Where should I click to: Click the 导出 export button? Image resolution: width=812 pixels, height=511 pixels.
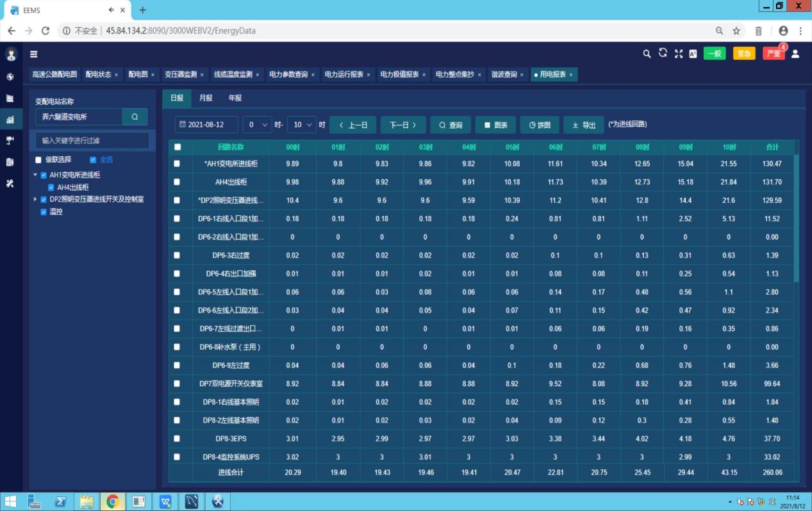pos(584,125)
